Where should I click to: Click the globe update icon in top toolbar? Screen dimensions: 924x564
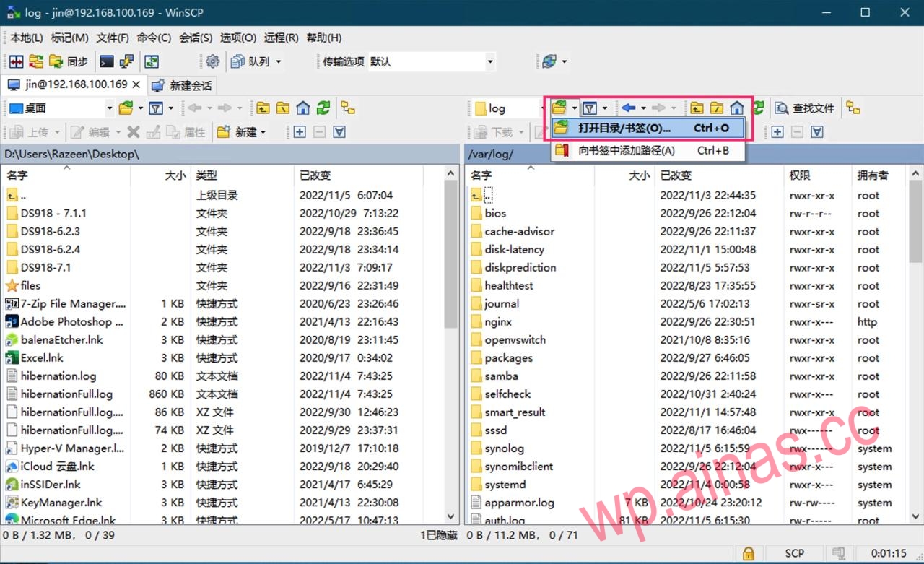(x=549, y=61)
